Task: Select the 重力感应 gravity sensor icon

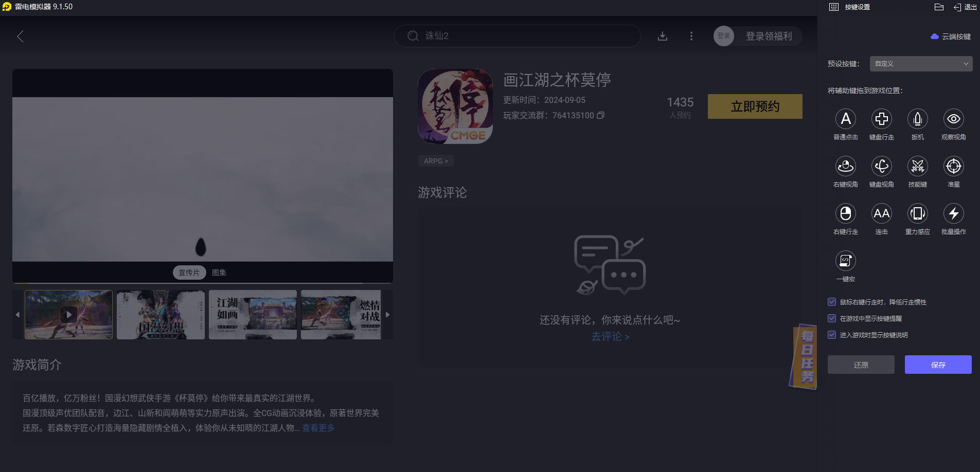Action: (x=917, y=213)
